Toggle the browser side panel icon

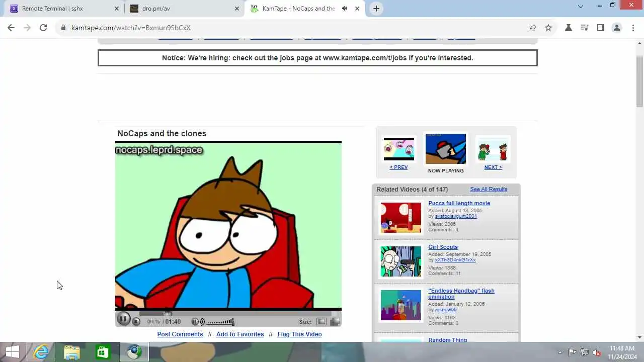point(600,28)
